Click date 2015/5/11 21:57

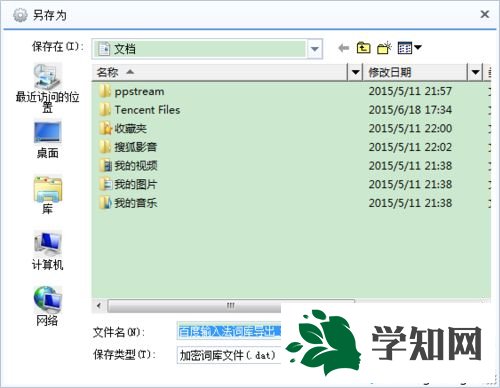point(410,91)
